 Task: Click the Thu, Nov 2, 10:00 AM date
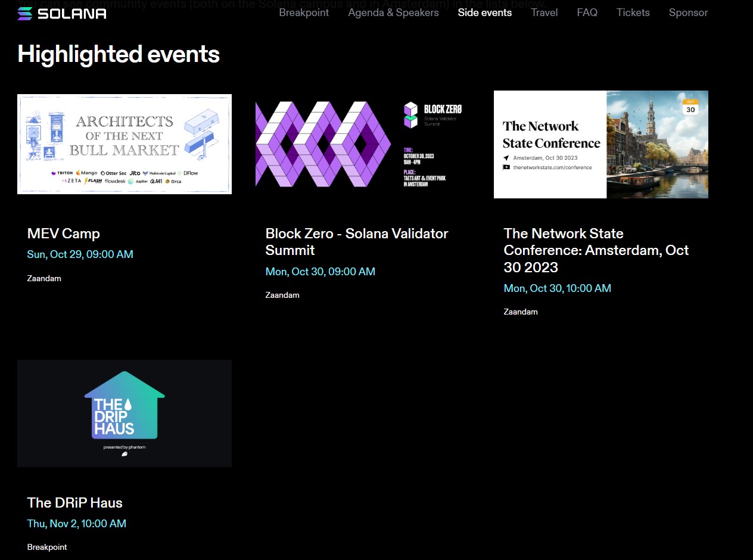(76, 524)
